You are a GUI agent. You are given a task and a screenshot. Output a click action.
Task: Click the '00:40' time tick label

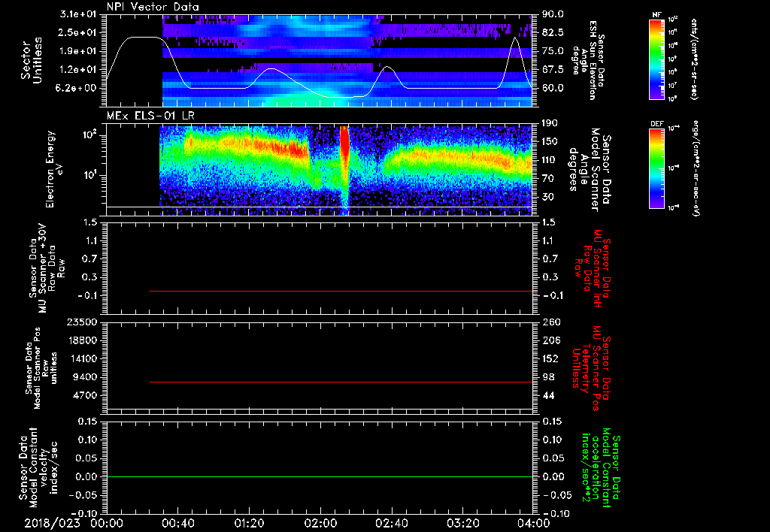coord(177,523)
